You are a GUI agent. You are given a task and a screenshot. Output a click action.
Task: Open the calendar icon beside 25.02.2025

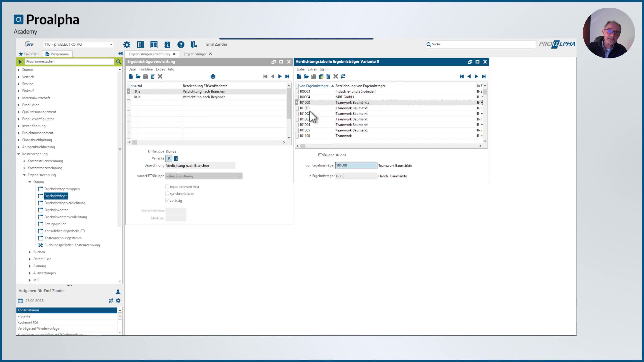pyautogui.click(x=20, y=300)
